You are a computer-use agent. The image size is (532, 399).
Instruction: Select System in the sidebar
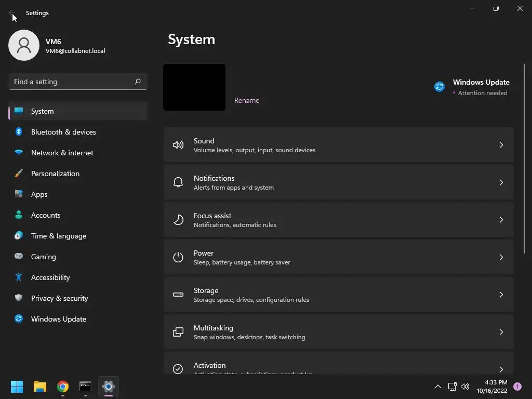point(78,111)
